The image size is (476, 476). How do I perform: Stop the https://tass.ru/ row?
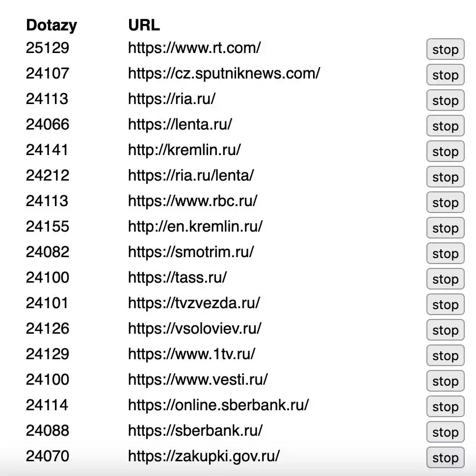pos(445,279)
